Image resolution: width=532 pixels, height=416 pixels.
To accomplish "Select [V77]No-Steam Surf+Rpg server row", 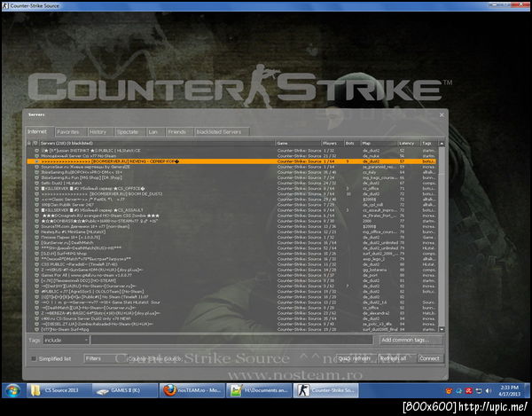I will point(232,330).
